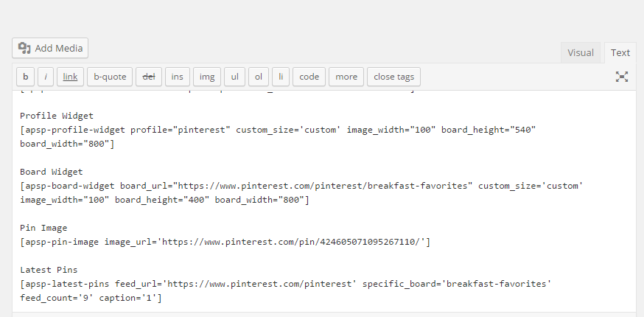Insert blockquote with b-quote button
This screenshot has width=644, height=317.
[x=110, y=77]
